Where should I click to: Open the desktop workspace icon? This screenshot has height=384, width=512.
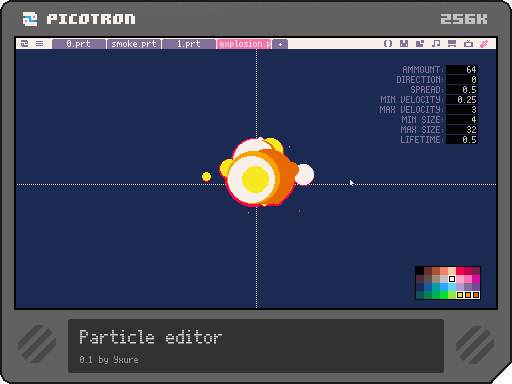tap(452, 44)
